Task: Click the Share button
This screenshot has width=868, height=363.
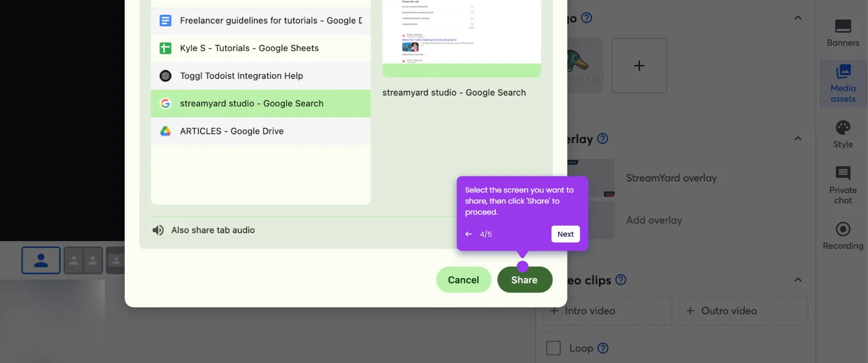Action: coord(524,280)
